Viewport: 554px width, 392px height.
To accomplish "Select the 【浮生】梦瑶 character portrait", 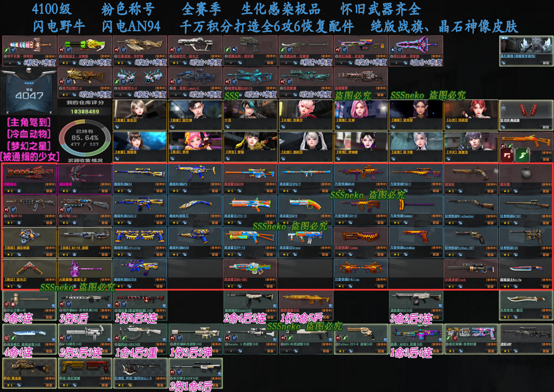I will (250, 141).
